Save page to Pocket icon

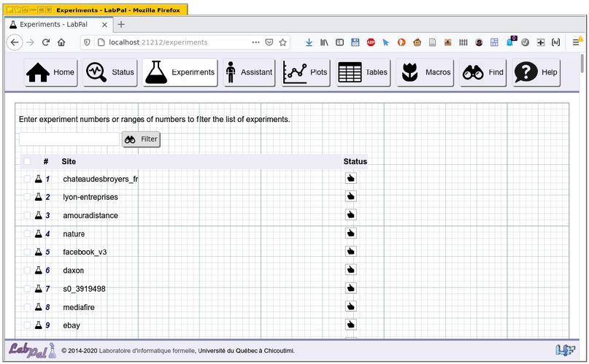[x=269, y=42]
